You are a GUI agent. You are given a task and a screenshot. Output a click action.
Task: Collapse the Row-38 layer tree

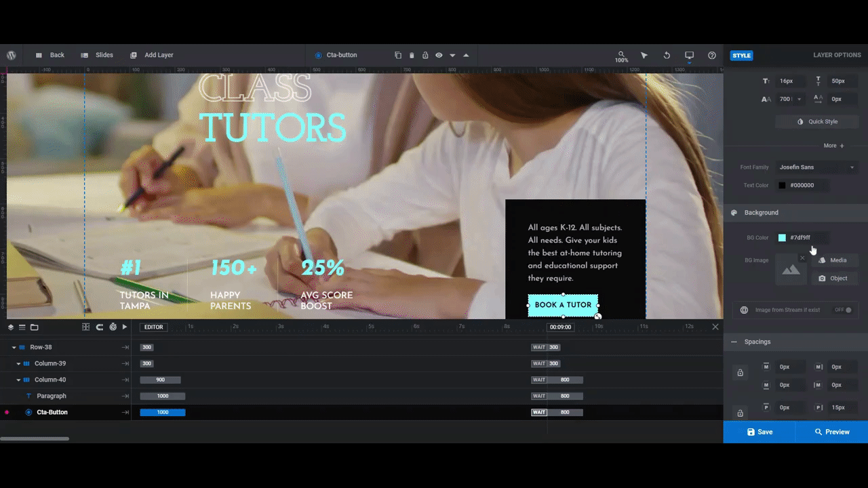[14, 347]
